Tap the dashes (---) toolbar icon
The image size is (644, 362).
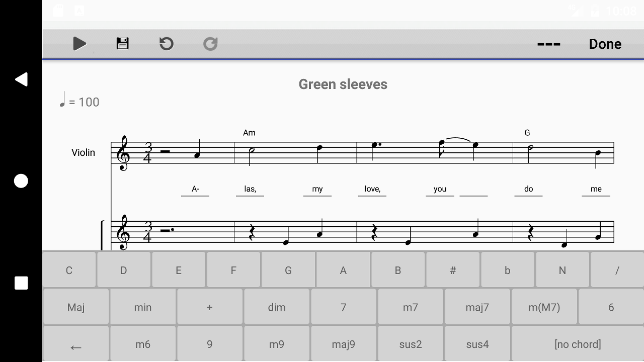click(x=548, y=44)
